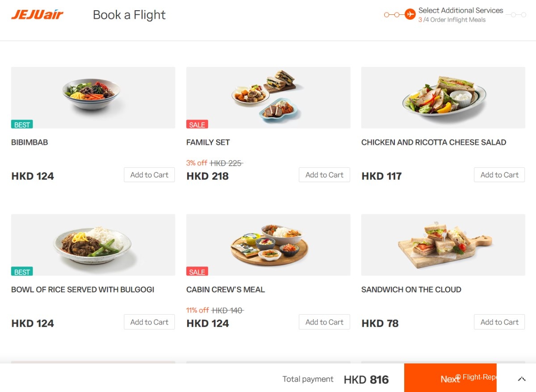536x392 pixels.
Task: Open the Cabin Crew's Meal photo
Action: (x=268, y=245)
